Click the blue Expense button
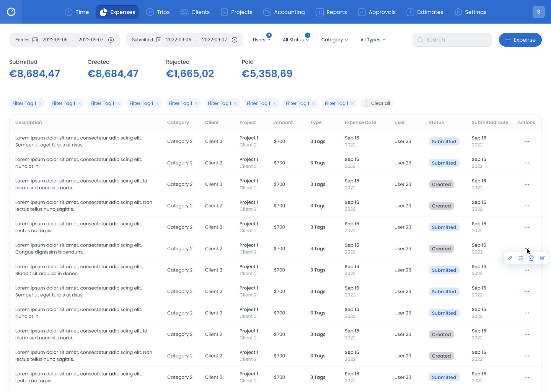 coord(520,40)
